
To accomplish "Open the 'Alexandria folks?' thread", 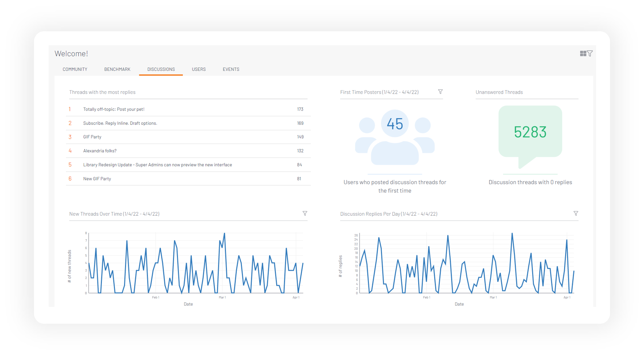I will (x=100, y=151).
